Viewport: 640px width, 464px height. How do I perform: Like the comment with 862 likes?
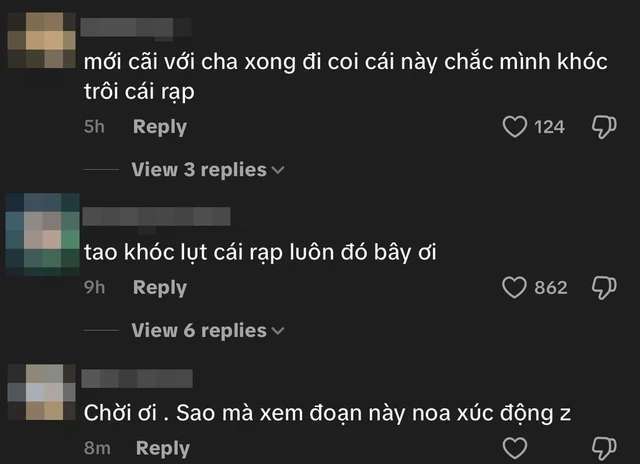(x=514, y=288)
